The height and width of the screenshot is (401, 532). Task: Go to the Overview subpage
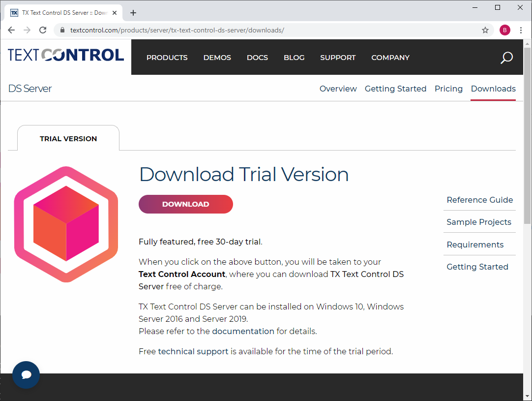(x=338, y=89)
